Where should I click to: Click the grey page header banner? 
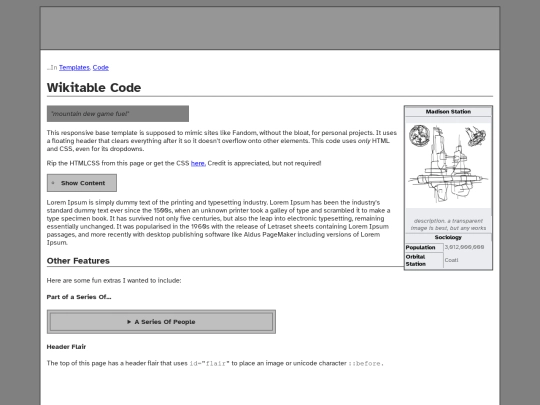coord(270,28)
